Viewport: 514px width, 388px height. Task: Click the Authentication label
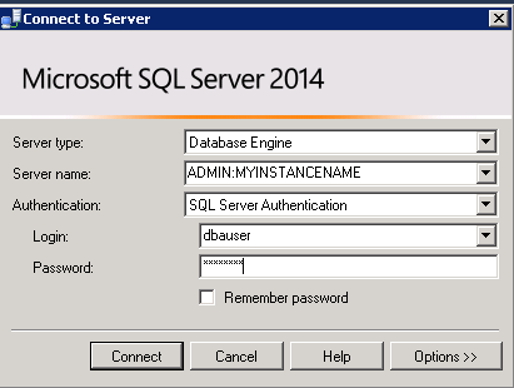point(56,205)
